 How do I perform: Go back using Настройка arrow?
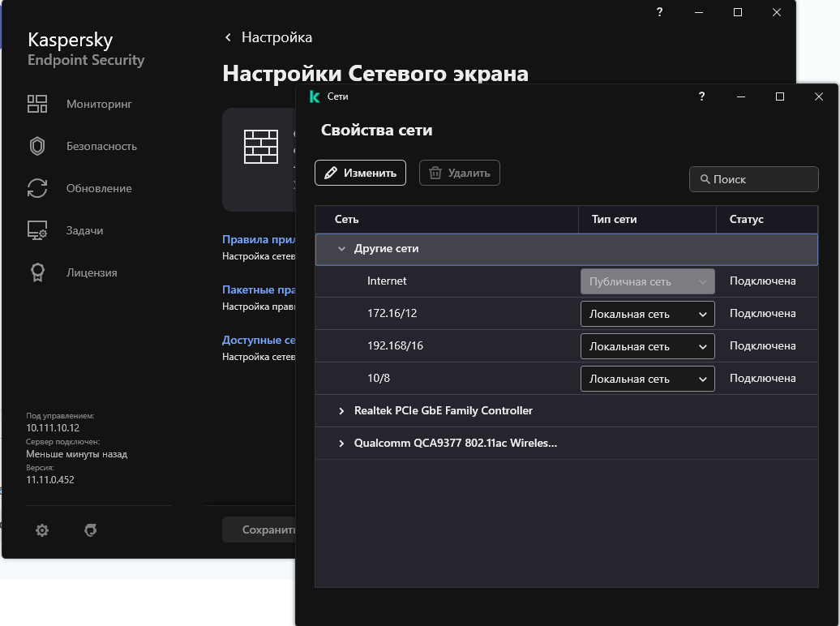point(229,37)
